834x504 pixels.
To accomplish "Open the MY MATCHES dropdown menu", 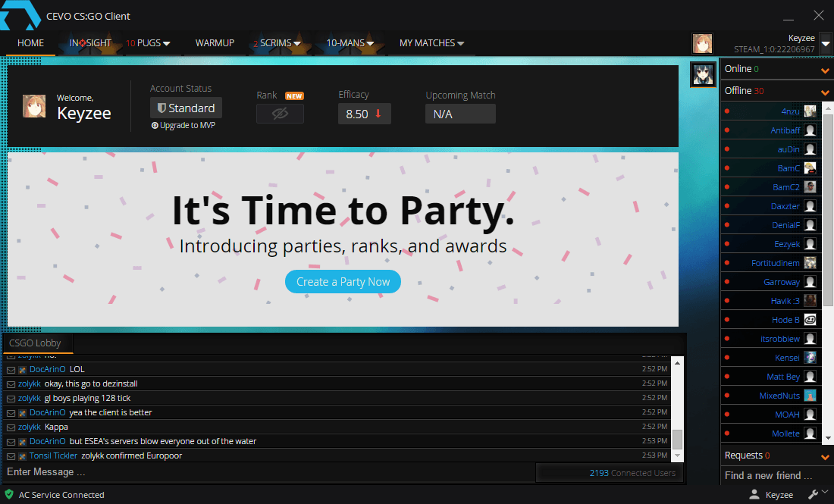I will click(x=432, y=43).
